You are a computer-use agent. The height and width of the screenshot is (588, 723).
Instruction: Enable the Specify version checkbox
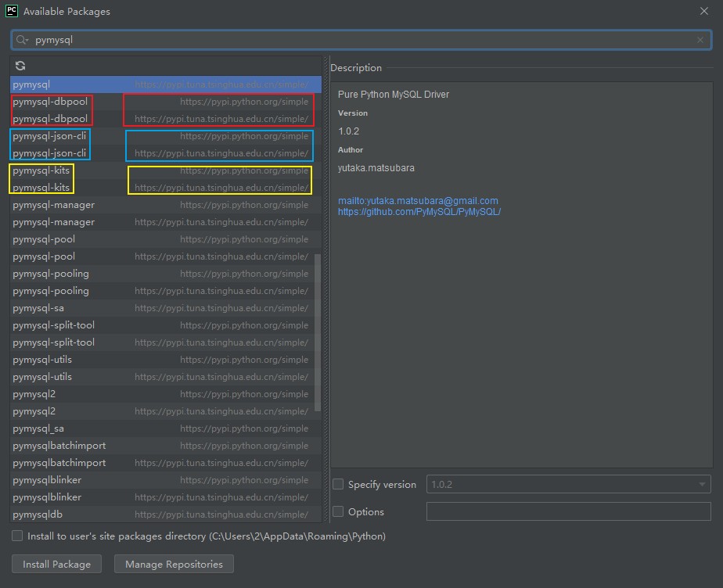pos(338,484)
